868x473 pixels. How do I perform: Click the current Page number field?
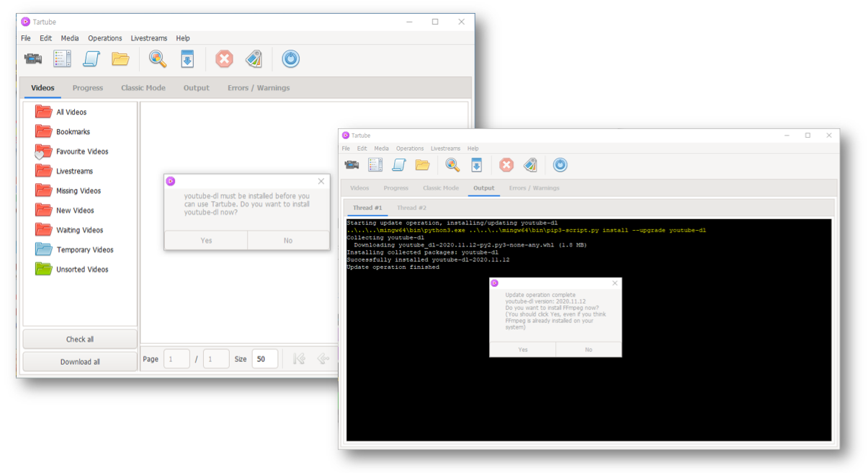click(177, 359)
